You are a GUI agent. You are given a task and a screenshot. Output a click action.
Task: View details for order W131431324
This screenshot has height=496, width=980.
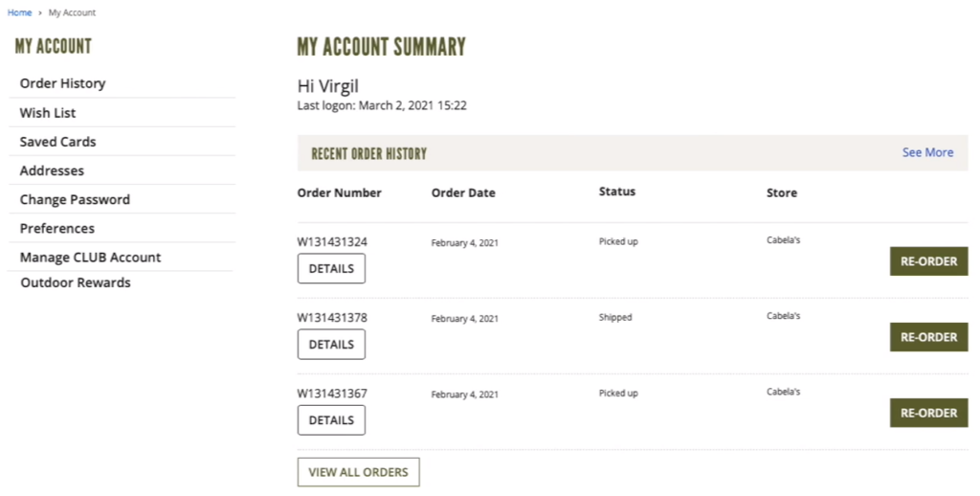(331, 268)
